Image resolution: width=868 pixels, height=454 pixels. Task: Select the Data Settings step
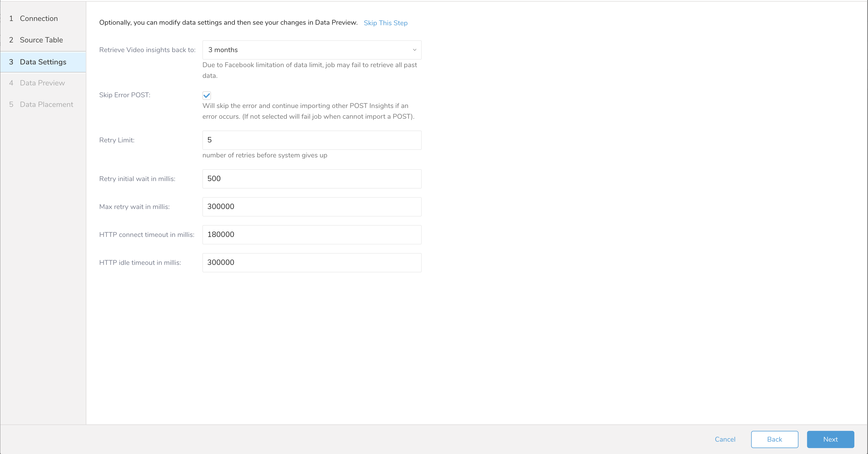43,62
